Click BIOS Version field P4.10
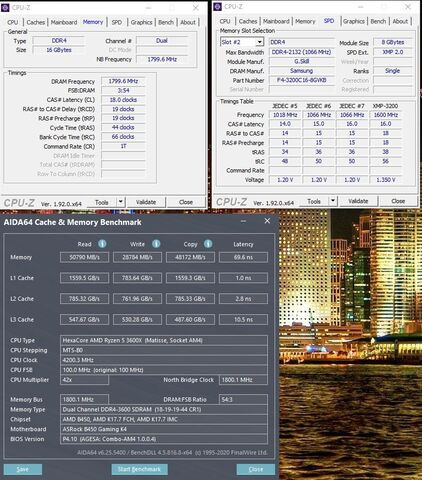The image size is (422, 480). click(164, 439)
